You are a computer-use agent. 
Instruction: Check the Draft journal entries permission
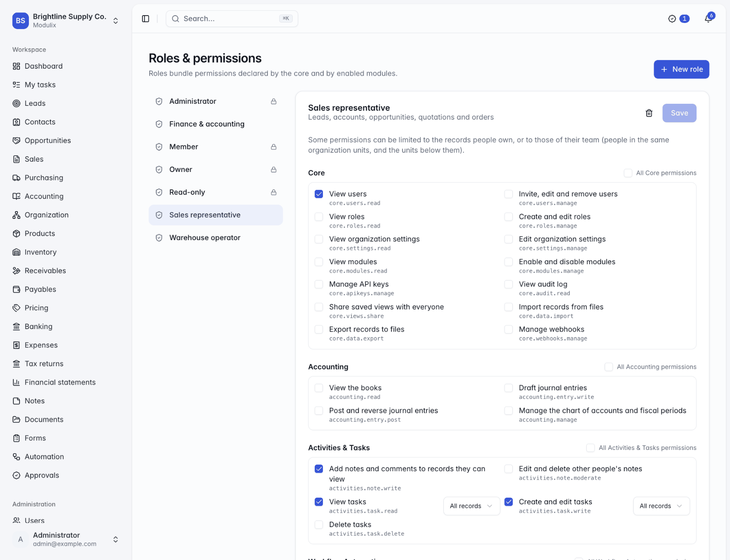(x=509, y=388)
